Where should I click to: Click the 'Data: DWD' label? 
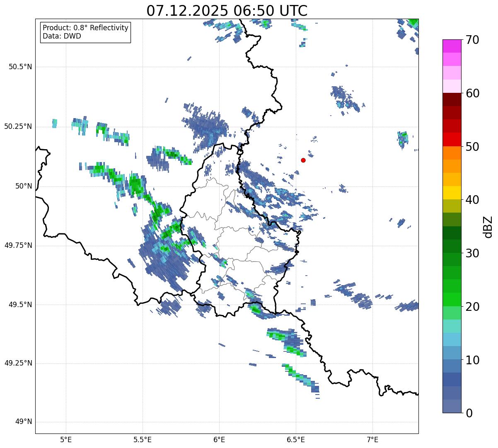tap(62, 36)
